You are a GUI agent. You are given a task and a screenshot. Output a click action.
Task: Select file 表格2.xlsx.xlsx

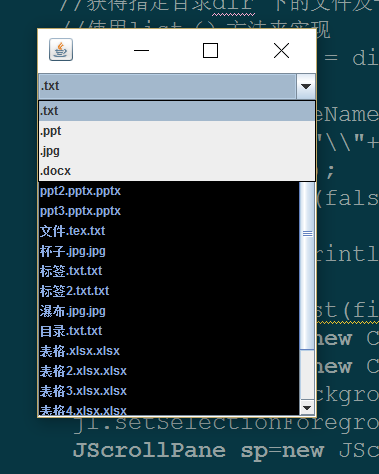169,371
